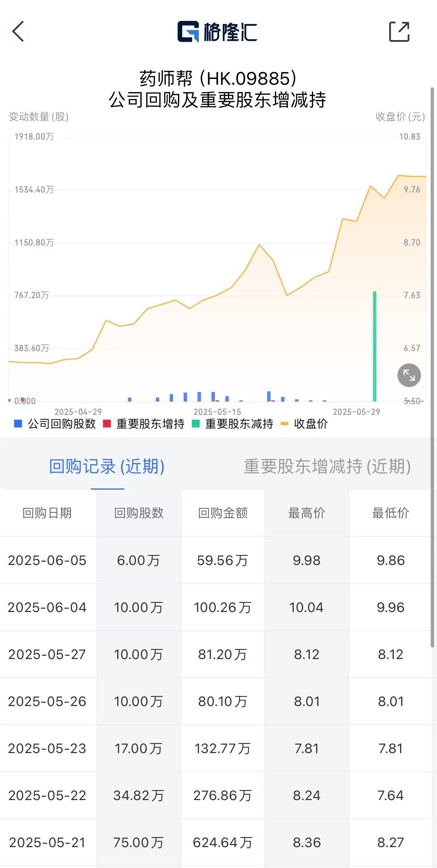Click the 8.36 highest price cell
Viewport: 437px width, 868px height.
(x=307, y=842)
